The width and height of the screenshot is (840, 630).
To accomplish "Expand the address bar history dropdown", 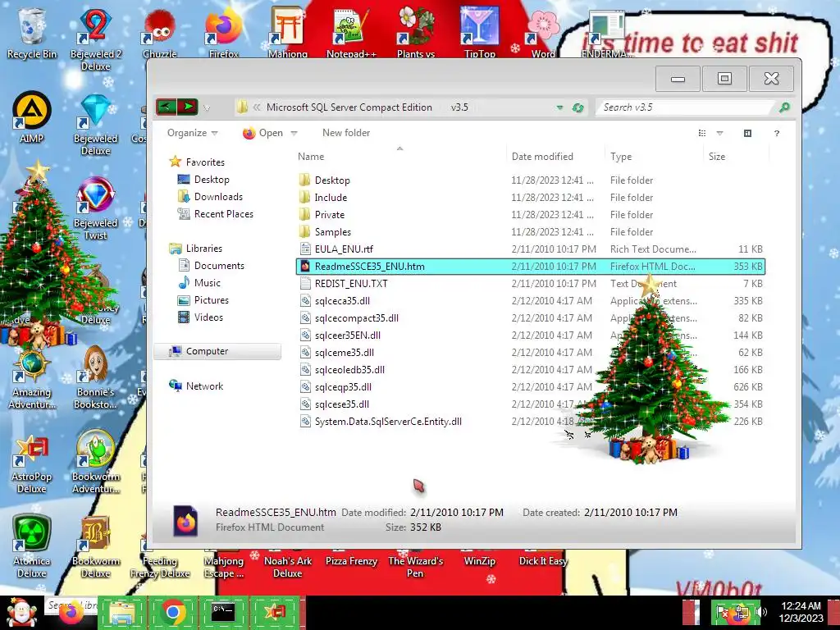I will (559, 107).
